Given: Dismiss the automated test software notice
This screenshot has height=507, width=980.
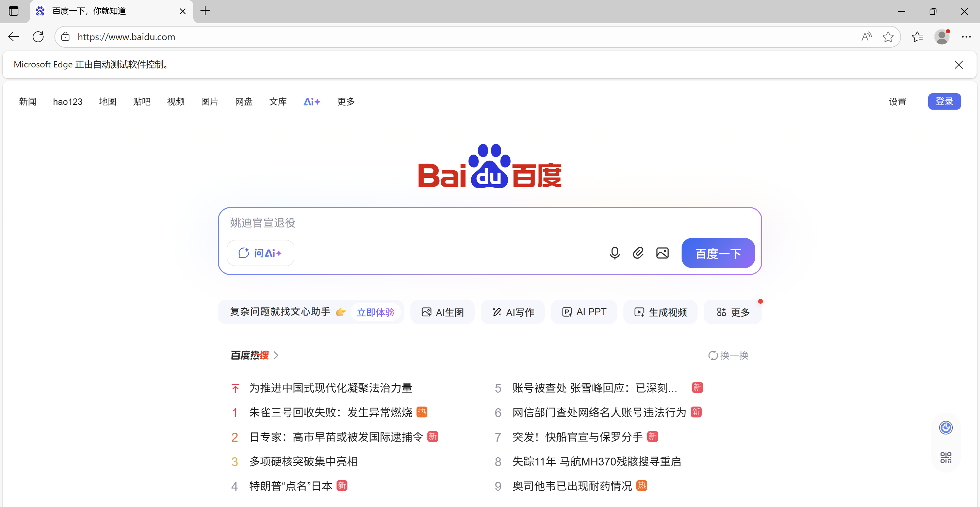Looking at the screenshot, I should point(959,65).
